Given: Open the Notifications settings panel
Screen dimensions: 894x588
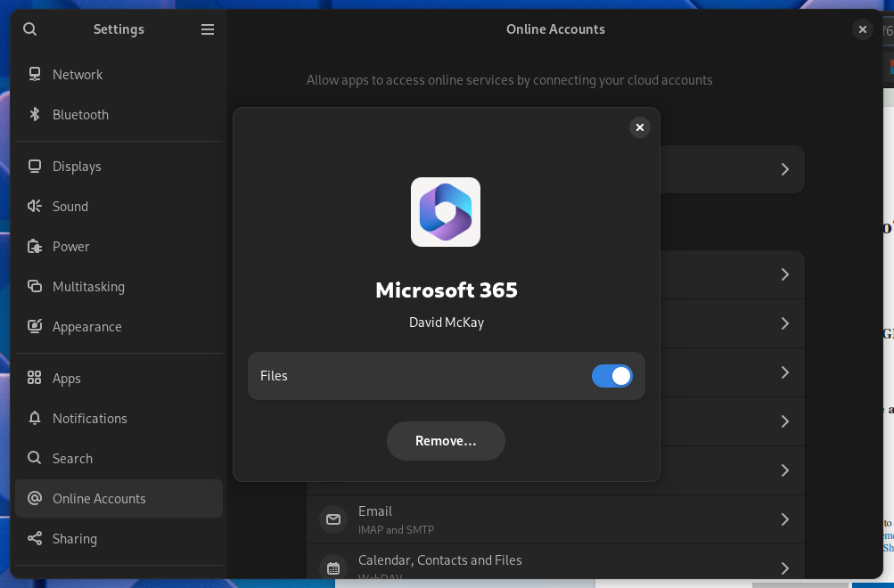Looking at the screenshot, I should tap(119, 418).
